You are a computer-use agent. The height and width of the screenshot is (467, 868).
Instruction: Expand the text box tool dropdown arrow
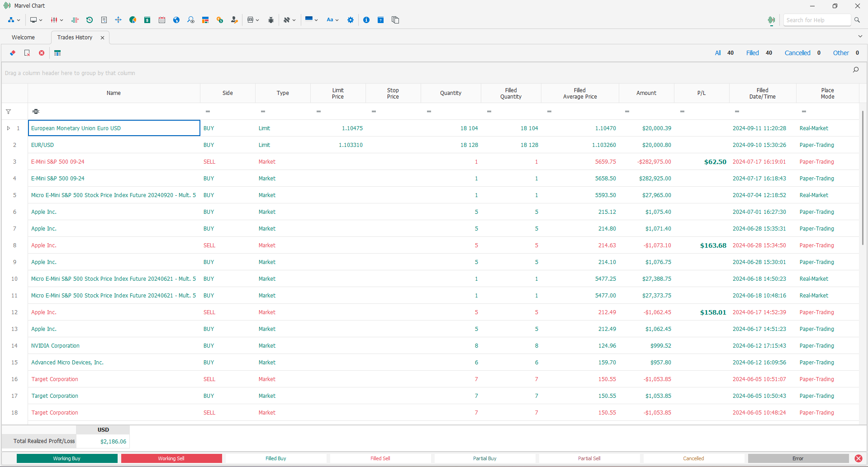pyautogui.click(x=257, y=20)
